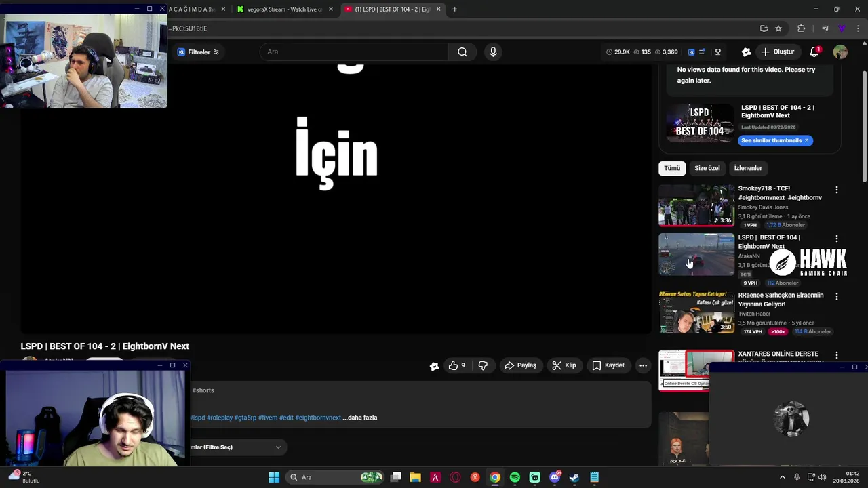Open Discord from the taskbar
The height and width of the screenshot is (488, 868).
pos(555,477)
